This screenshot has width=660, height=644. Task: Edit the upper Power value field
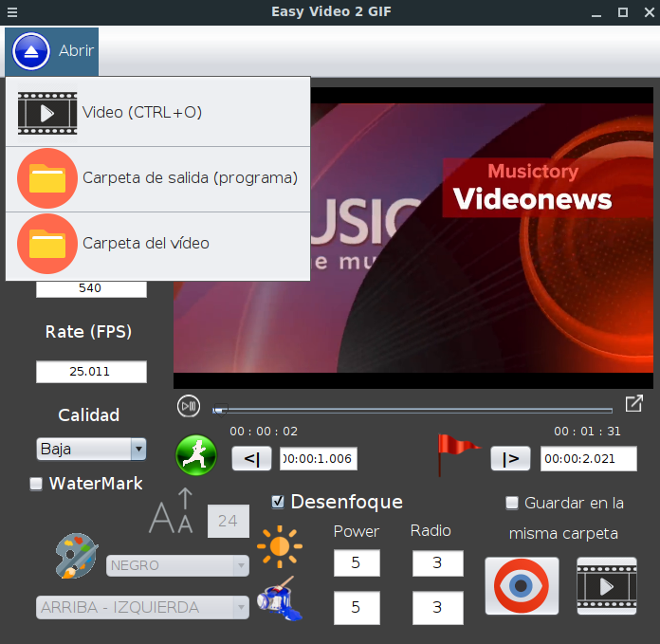coord(357,562)
